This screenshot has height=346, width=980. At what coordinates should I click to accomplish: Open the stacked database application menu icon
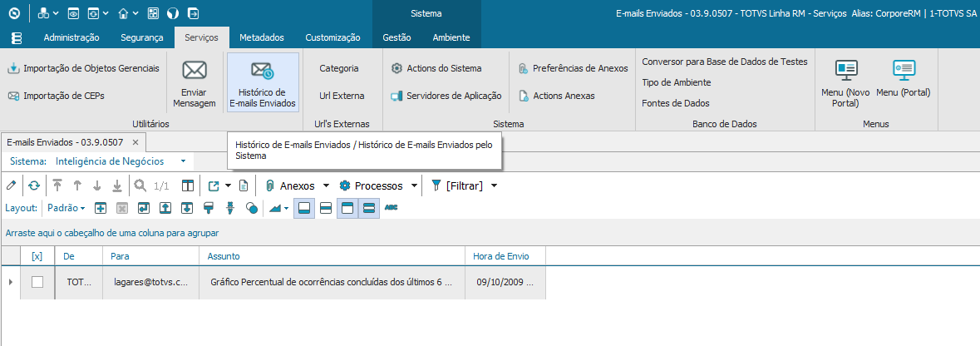17,38
